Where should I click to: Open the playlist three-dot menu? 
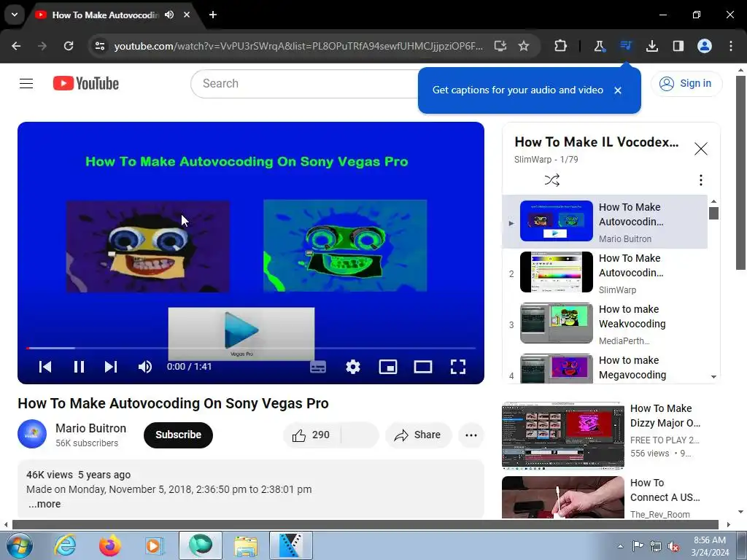coord(700,180)
